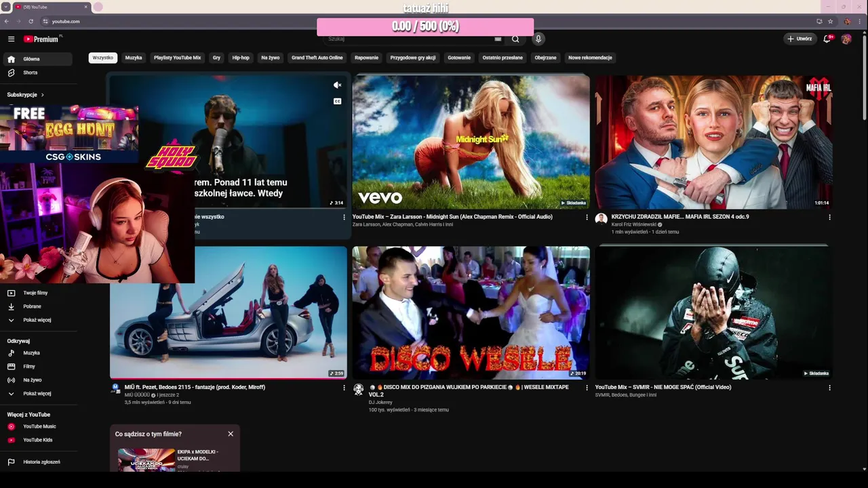The height and width of the screenshot is (488, 868).
Task: Open YouTube Music link
Action: coord(37,427)
